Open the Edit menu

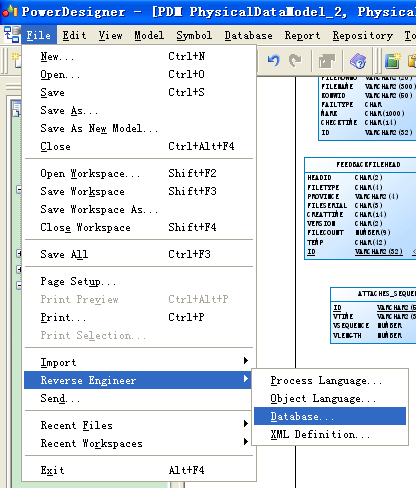coord(74,35)
